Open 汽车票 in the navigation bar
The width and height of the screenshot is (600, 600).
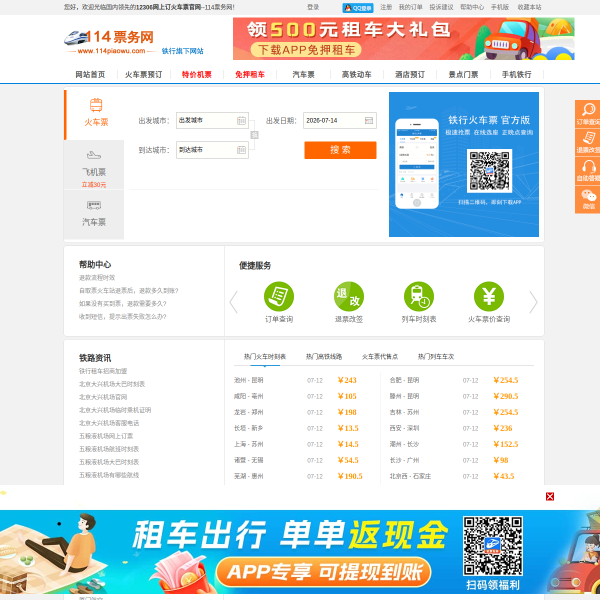303,75
